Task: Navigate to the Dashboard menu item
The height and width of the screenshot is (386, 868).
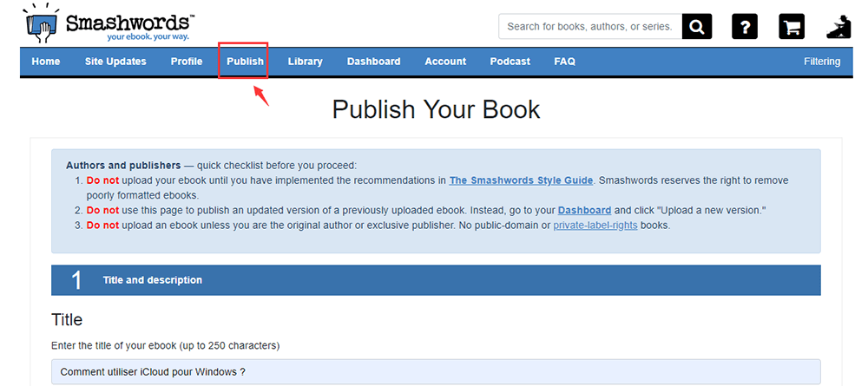Action: [x=373, y=62]
